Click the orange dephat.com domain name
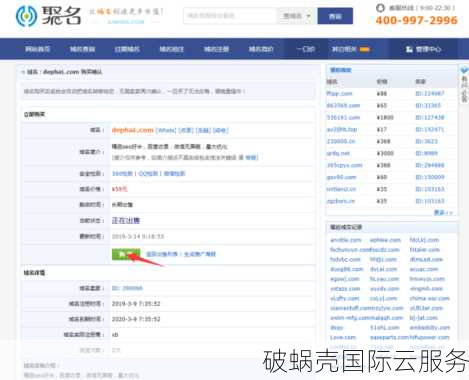 tap(132, 130)
